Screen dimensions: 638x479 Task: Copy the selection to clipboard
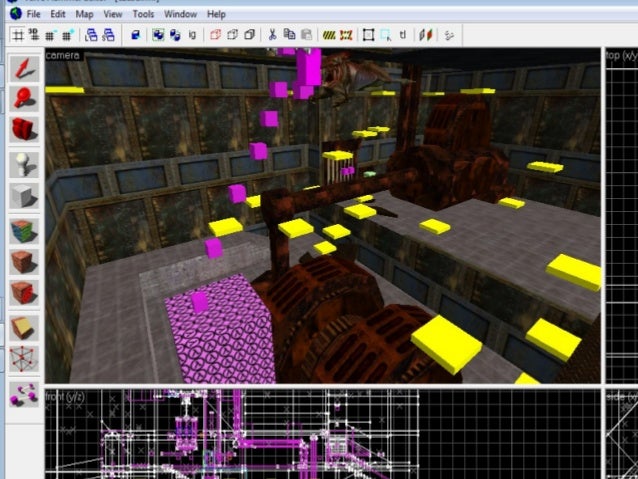[x=289, y=35]
